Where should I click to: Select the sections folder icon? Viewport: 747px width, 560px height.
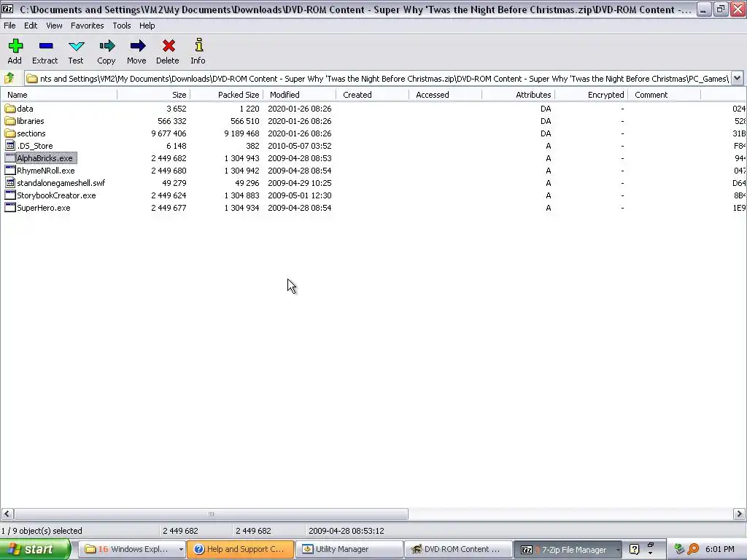tap(10, 133)
